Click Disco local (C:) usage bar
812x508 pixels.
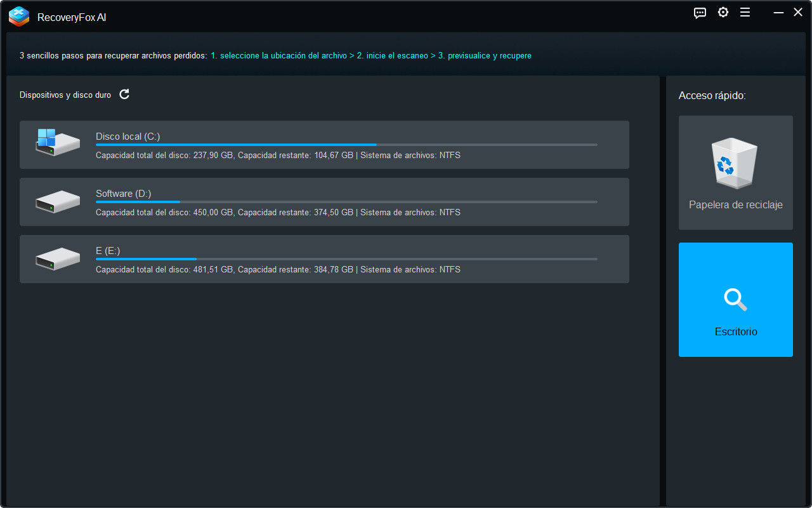click(346, 145)
